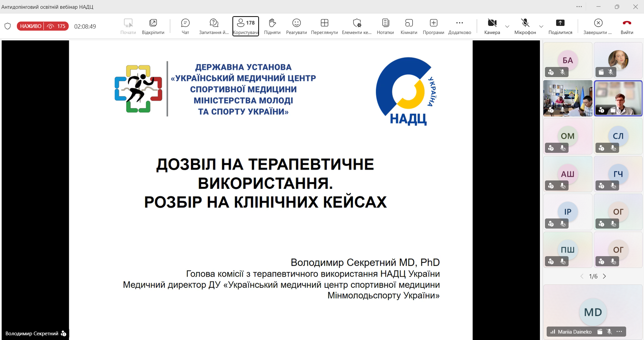Expand camera options dropdown arrow
The image size is (644, 340).
click(x=507, y=26)
